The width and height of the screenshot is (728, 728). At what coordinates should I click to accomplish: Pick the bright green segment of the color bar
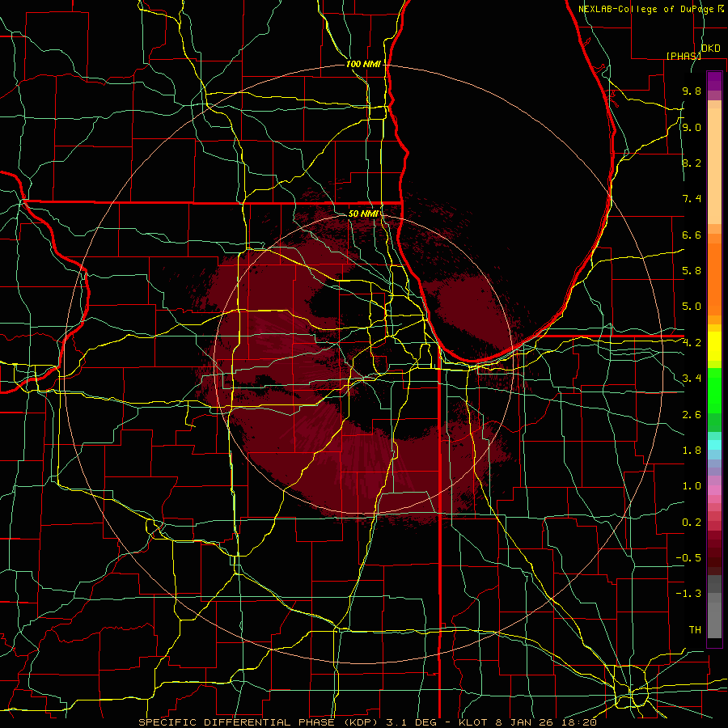pos(714,392)
